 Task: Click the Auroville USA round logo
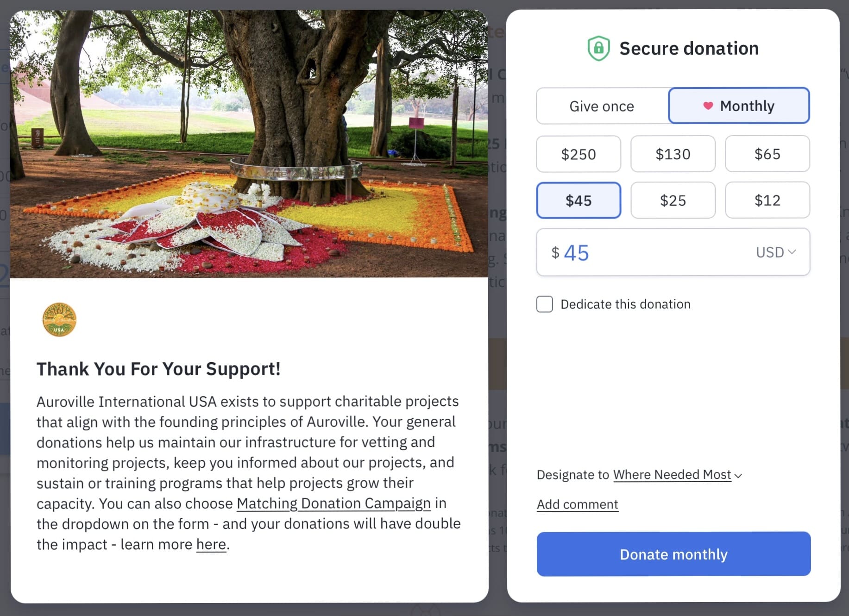click(59, 320)
